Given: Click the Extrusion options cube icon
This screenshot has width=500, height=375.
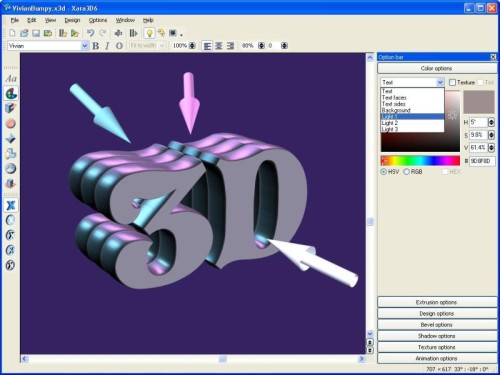Looking at the screenshot, I should pyautogui.click(x=11, y=108).
